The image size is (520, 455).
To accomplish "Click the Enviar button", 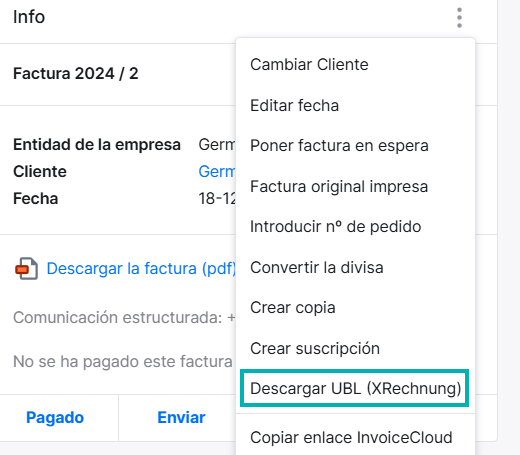I will [181, 418].
